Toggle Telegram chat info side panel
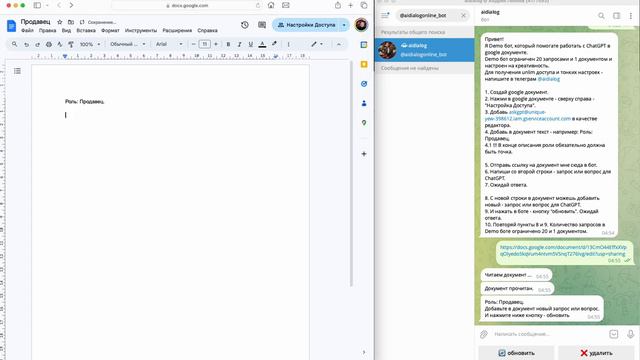This screenshot has height=360, width=640. pos(616,16)
